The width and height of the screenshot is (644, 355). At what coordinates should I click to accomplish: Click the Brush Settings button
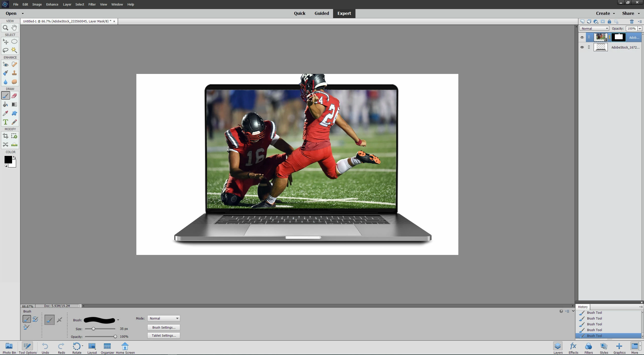pyautogui.click(x=164, y=328)
